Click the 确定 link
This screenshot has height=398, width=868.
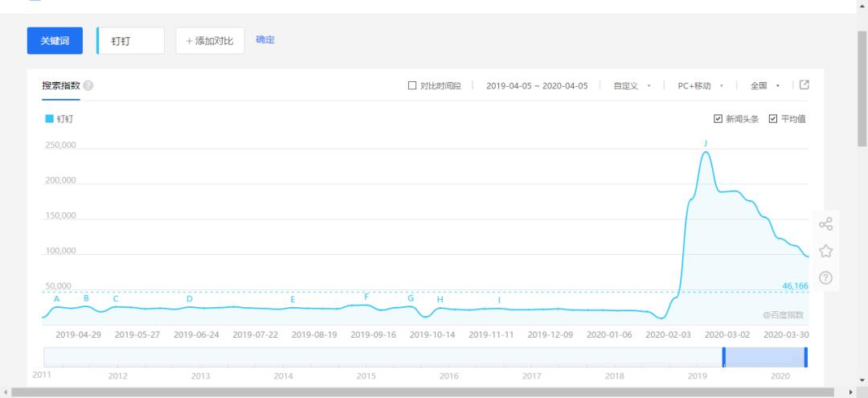click(x=265, y=40)
